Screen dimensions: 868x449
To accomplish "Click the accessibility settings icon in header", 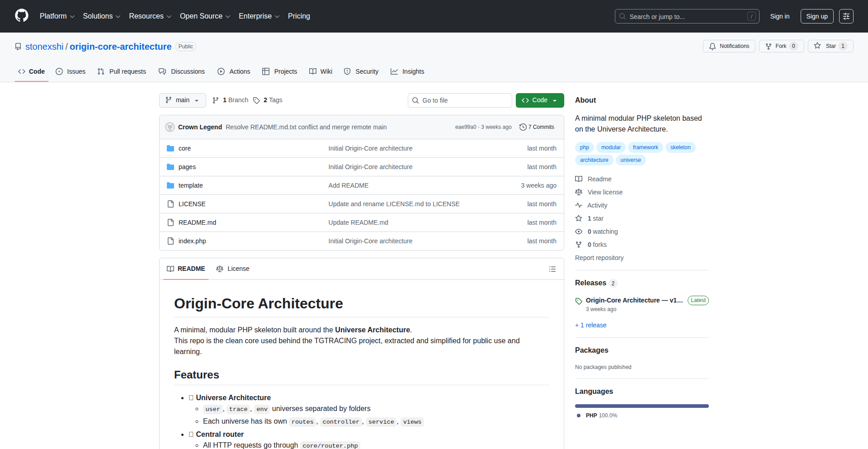I will [846, 16].
